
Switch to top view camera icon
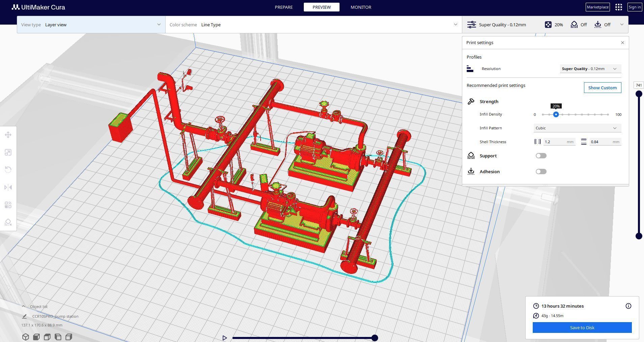(x=47, y=337)
